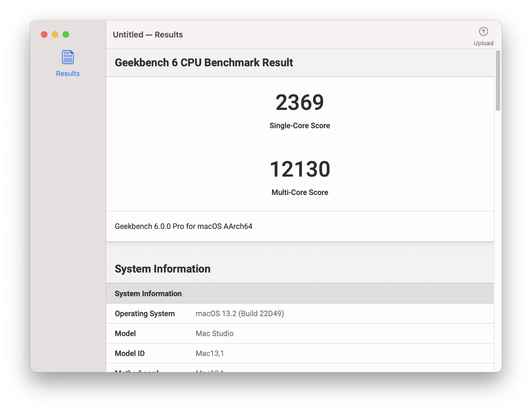Viewport: 532px width, 412px height.
Task: Click the multi-core score 12130
Action: (300, 169)
